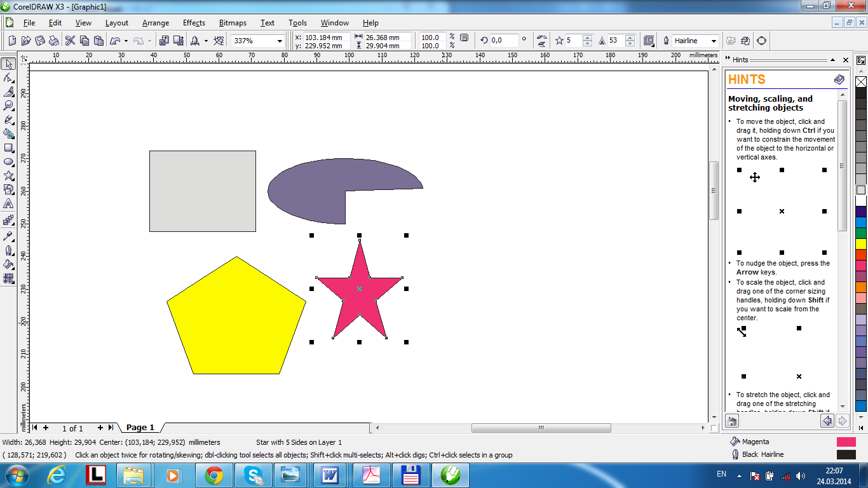Click the Copy icon in toolbar
Image resolution: width=868 pixels, height=488 pixels.
(85, 41)
